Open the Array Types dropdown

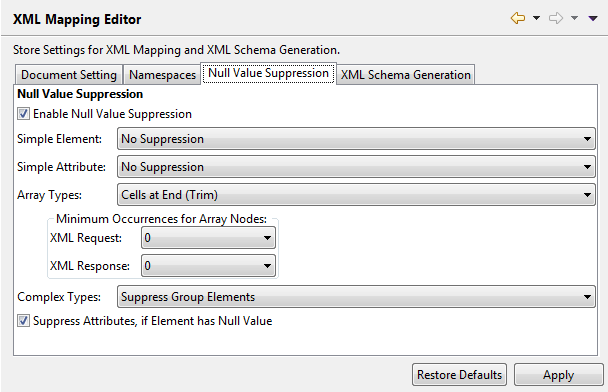tap(356, 195)
